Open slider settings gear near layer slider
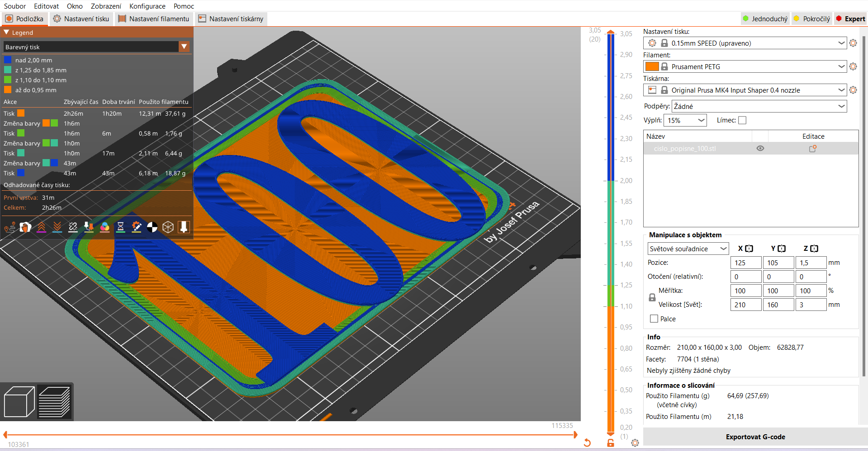 point(635,443)
